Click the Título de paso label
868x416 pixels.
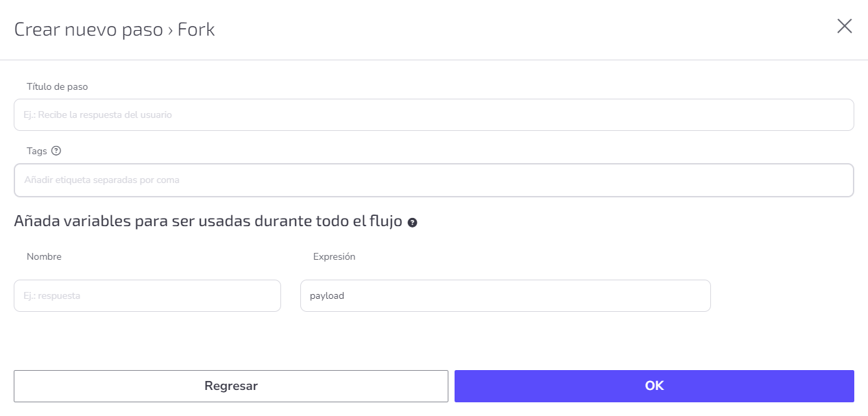click(x=57, y=86)
